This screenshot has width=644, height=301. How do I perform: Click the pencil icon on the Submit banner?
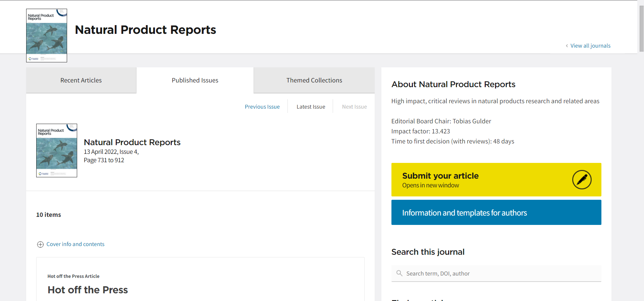[x=582, y=180]
